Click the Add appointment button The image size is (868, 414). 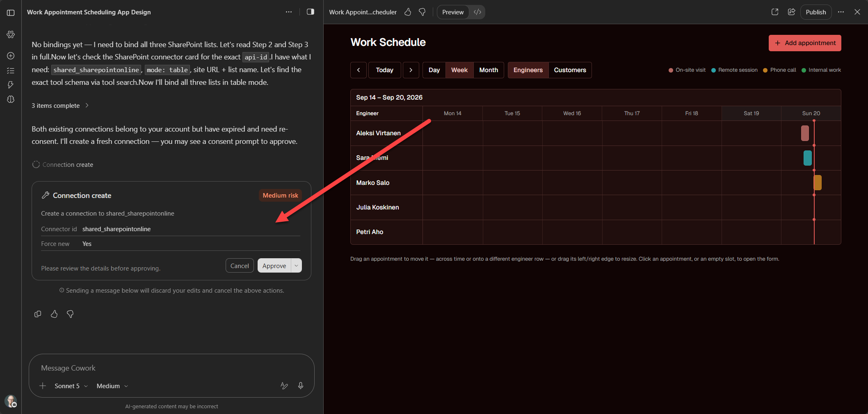(x=805, y=43)
